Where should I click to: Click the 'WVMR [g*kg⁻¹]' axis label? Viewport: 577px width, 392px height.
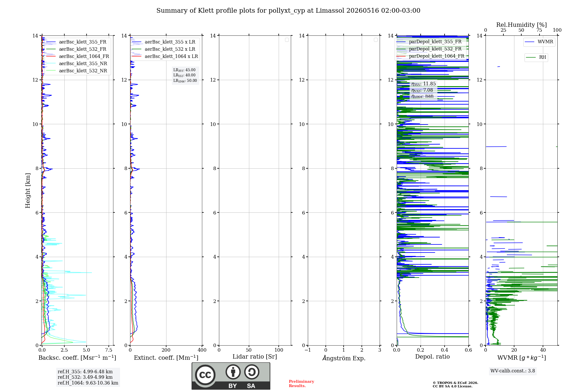(x=522, y=358)
